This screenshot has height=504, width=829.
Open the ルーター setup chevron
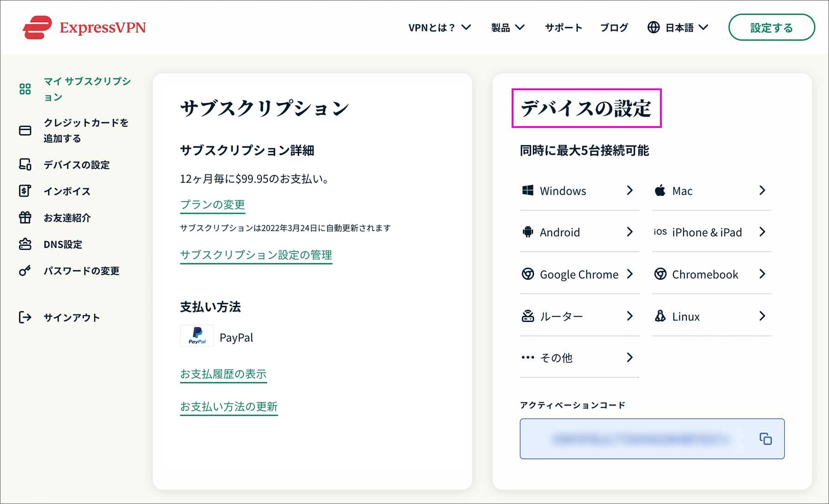coord(630,316)
